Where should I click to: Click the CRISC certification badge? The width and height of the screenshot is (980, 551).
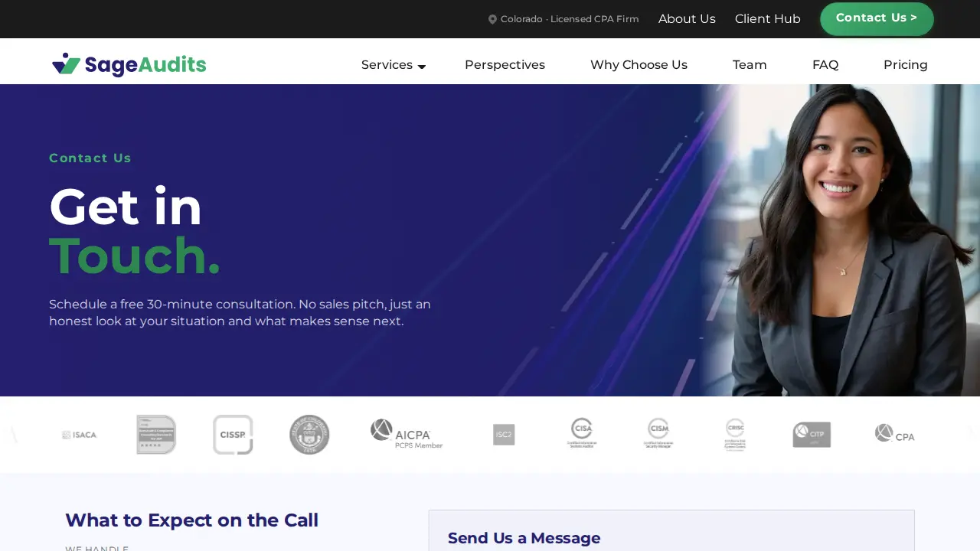735,434
